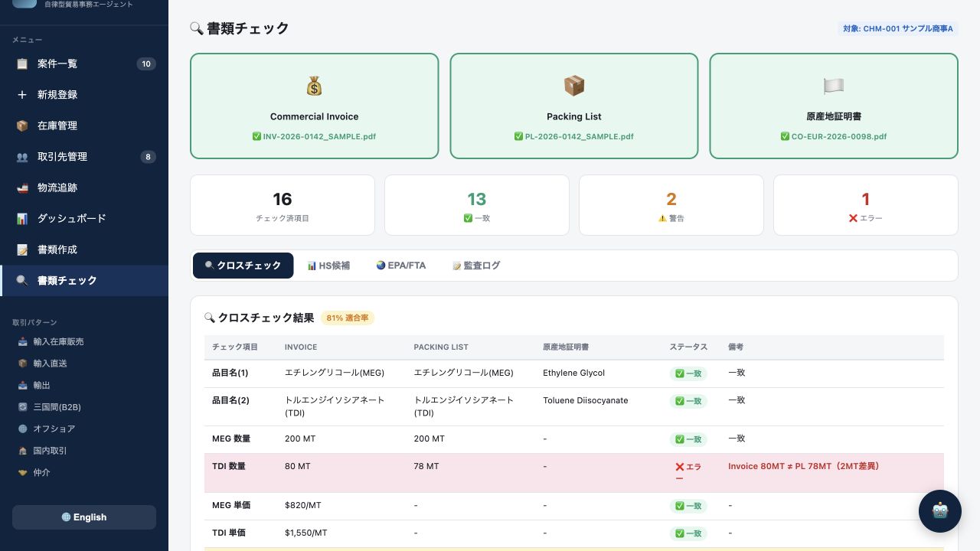980x551 pixels.
Task: Select the 監査ログ tab
Action: (476, 266)
